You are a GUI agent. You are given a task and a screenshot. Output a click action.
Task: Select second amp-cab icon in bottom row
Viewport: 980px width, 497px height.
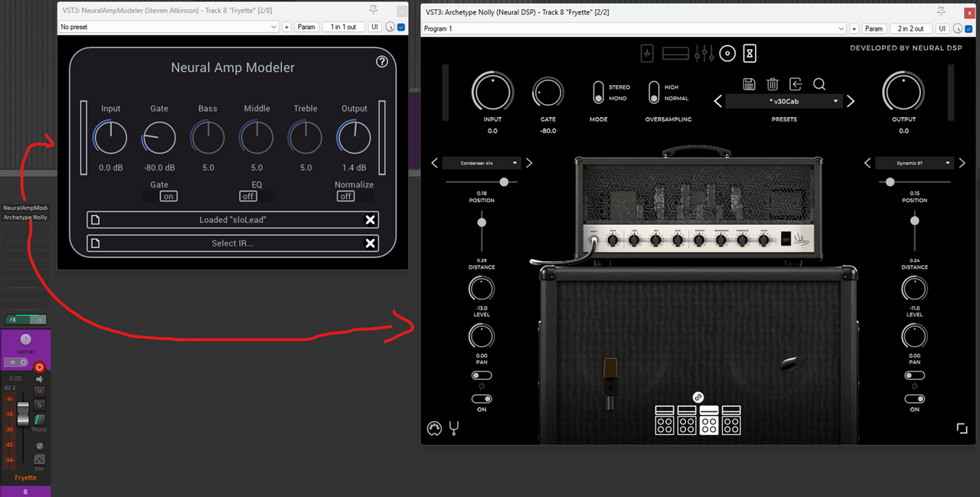687,420
